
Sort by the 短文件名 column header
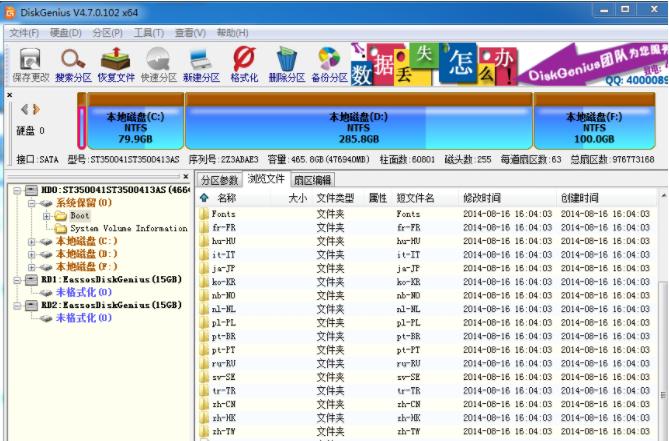point(415,198)
